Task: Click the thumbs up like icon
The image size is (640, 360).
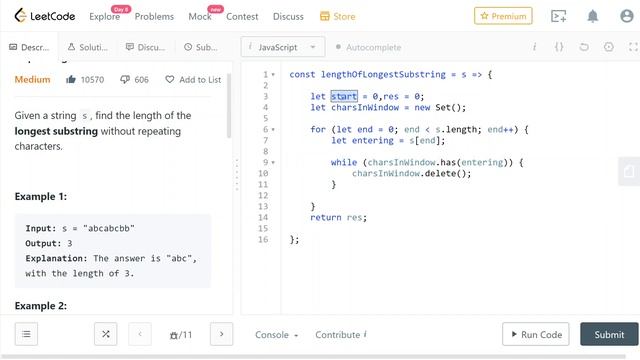Action: 71,79
